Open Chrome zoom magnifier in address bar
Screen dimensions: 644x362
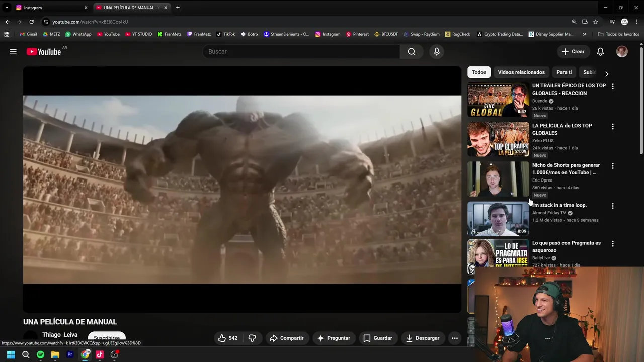(574, 22)
